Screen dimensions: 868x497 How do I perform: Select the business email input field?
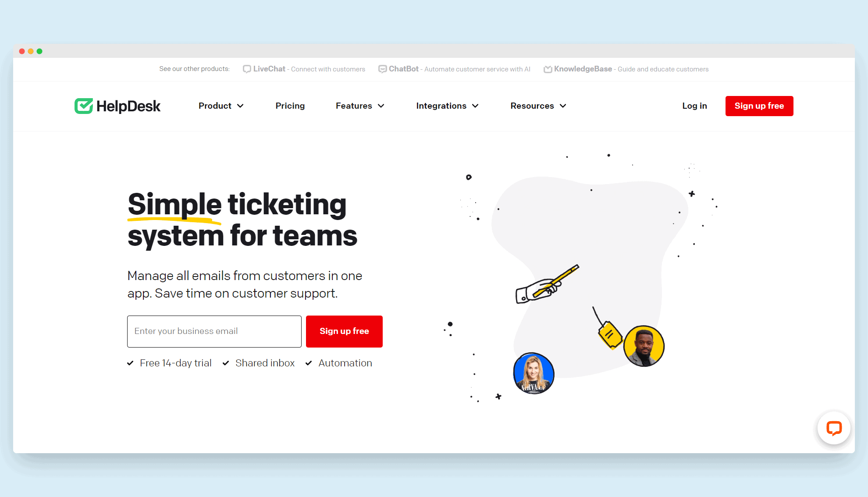[x=213, y=331]
